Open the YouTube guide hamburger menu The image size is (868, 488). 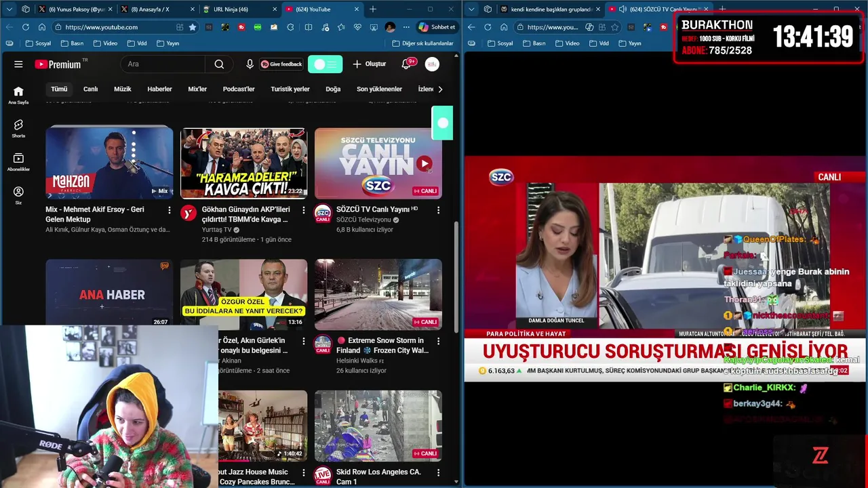click(x=18, y=64)
